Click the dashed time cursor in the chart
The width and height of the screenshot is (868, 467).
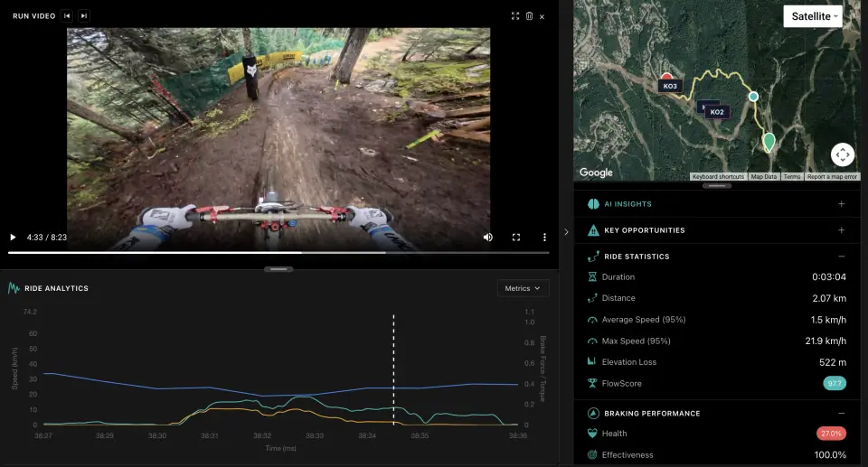pos(393,369)
